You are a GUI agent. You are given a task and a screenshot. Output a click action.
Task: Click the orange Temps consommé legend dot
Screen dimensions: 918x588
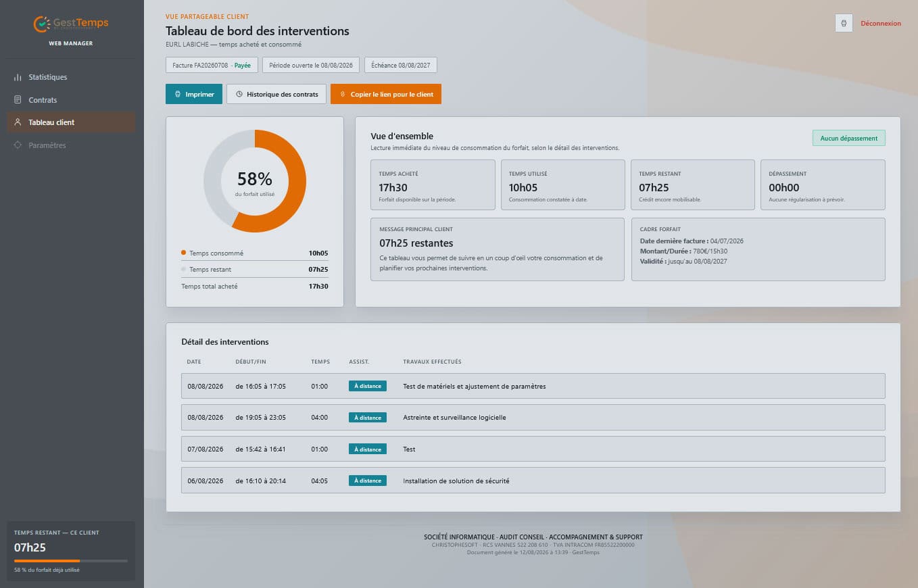[184, 253]
